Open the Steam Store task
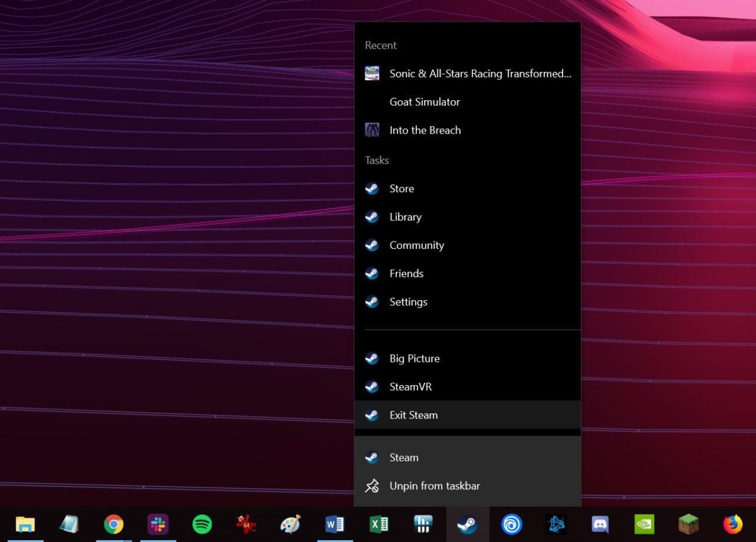The width and height of the screenshot is (756, 542). (x=467, y=188)
